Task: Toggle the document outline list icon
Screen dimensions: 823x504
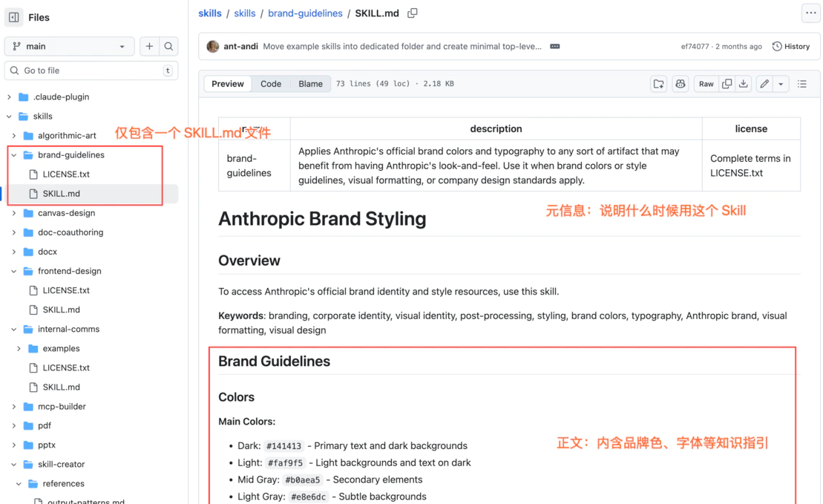Action: [x=802, y=84]
